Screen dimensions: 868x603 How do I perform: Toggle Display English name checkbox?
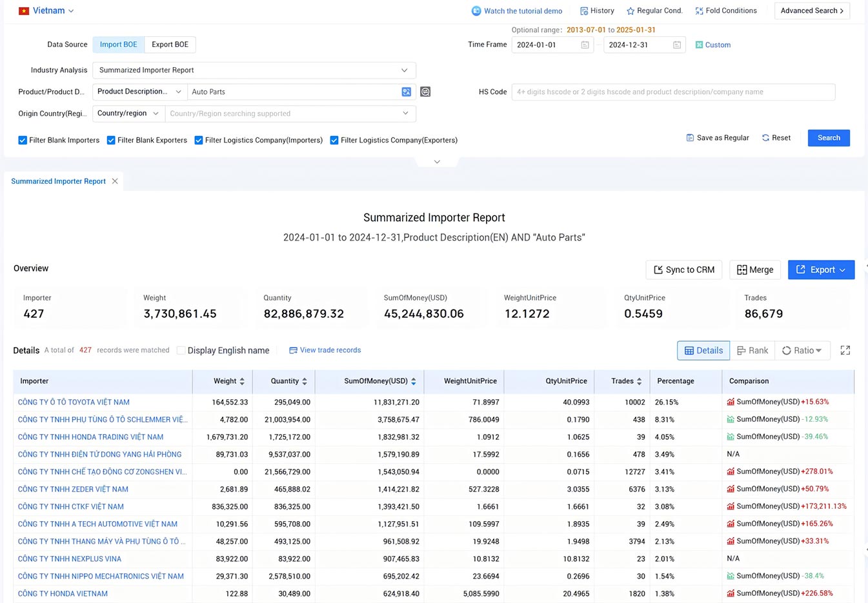coord(181,350)
